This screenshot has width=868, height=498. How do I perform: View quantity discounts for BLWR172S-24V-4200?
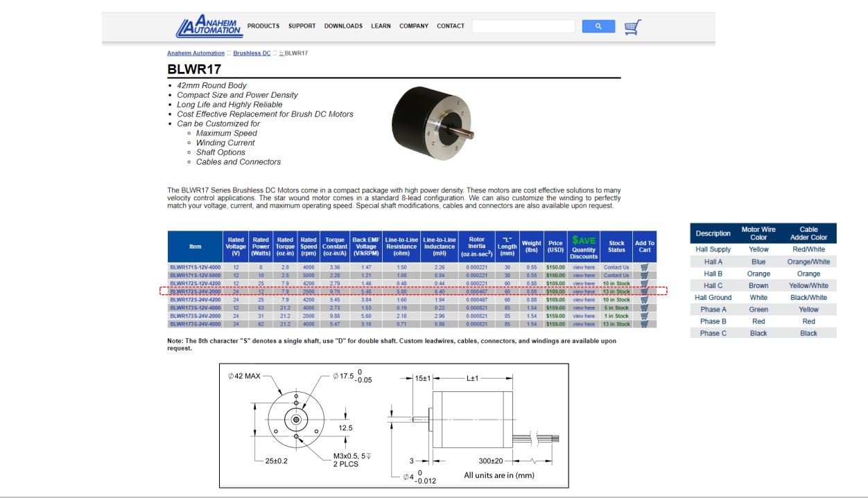click(x=584, y=300)
